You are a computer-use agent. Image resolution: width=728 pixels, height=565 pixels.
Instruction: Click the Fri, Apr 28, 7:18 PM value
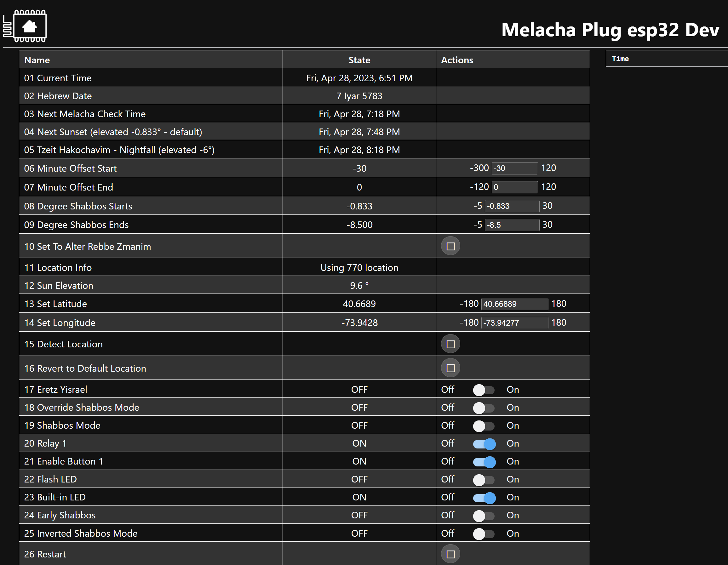click(359, 114)
